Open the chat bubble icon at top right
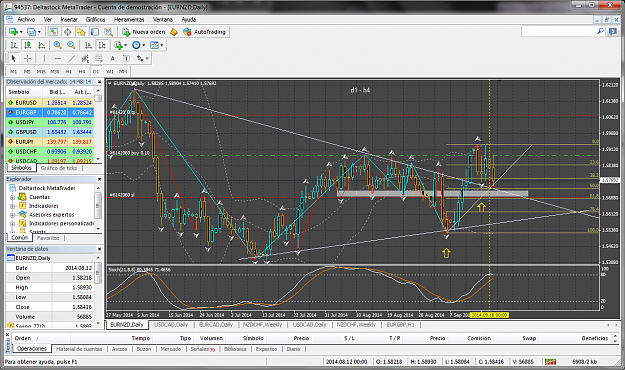625x370 pixels. (x=613, y=32)
